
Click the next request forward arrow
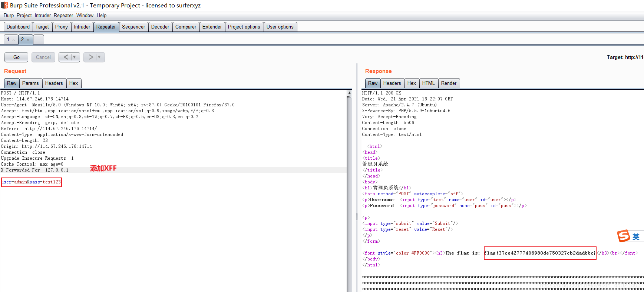tap(91, 57)
